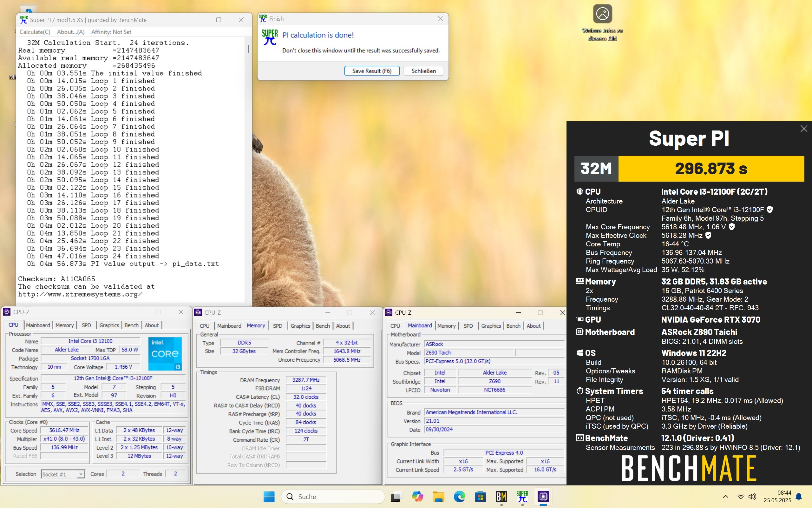Click the DRAM Frequency 3287.7 MHz value
This screenshot has width=812, height=508.
point(306,380)
